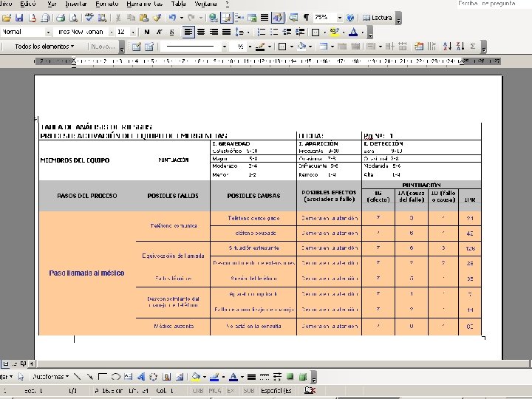
Task: Open Print Preview icon
Action: coord(73,18)
